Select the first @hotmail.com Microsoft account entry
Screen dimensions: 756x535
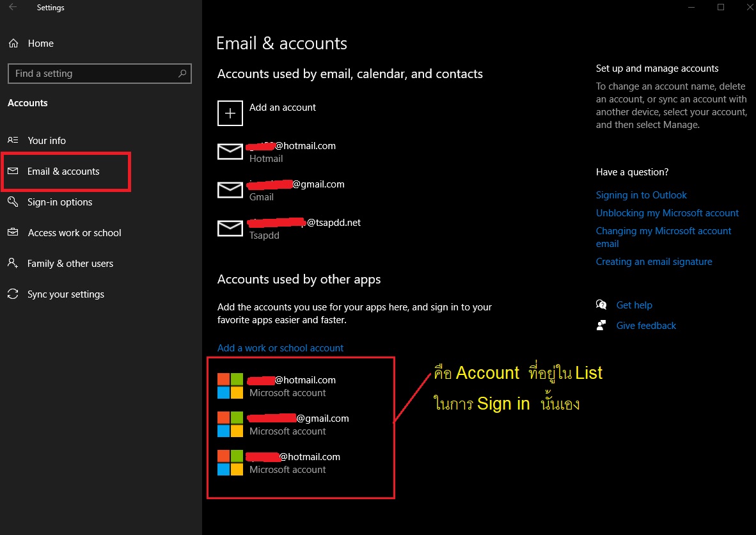[x=277, y=386]
